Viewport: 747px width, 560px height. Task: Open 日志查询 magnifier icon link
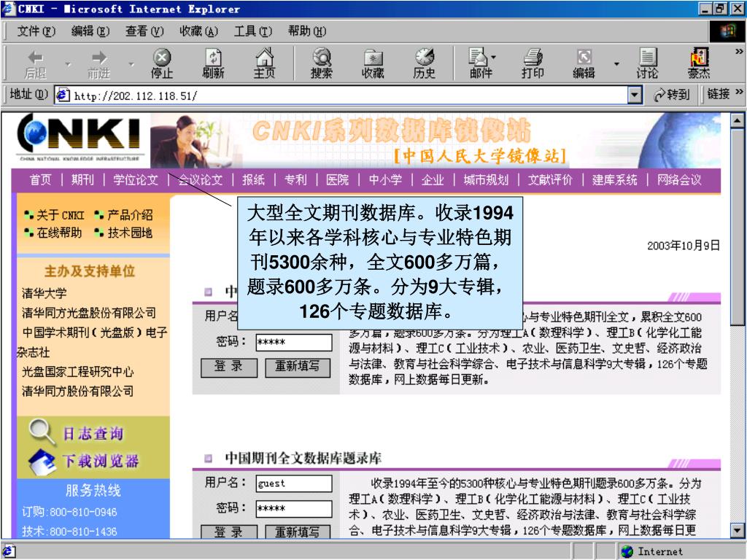coord(42,432)
